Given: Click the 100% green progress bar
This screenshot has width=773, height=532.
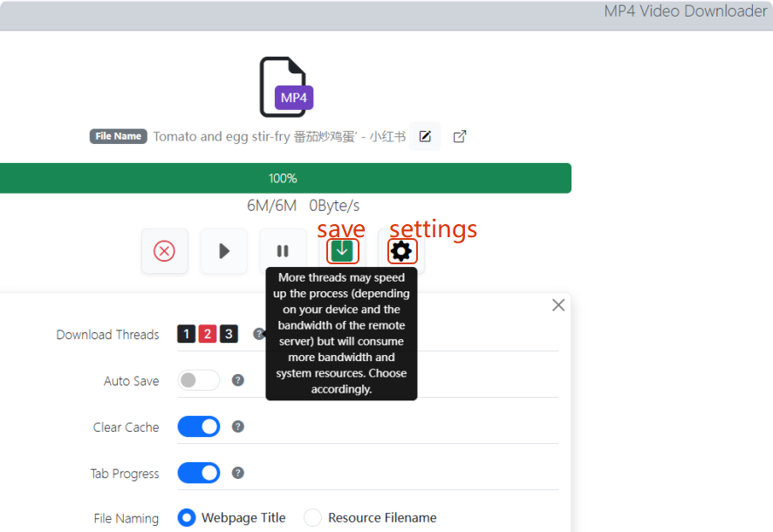Looking at the screenshot, I should pos(283,178).
